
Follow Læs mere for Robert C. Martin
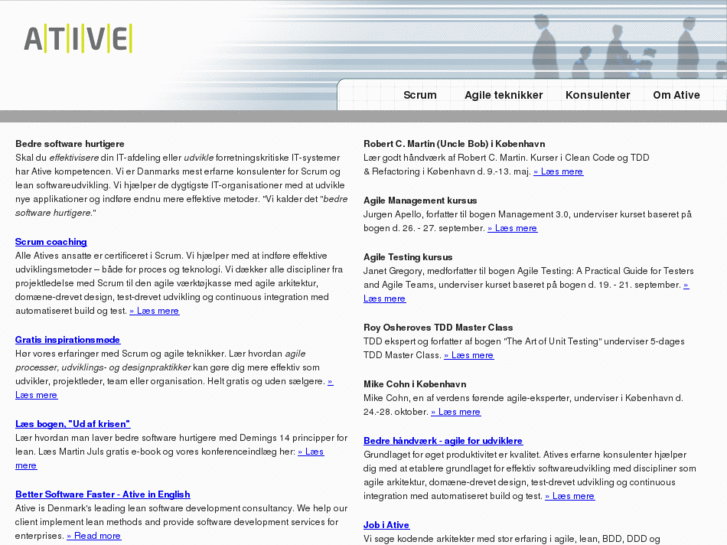tap(558, 172)
